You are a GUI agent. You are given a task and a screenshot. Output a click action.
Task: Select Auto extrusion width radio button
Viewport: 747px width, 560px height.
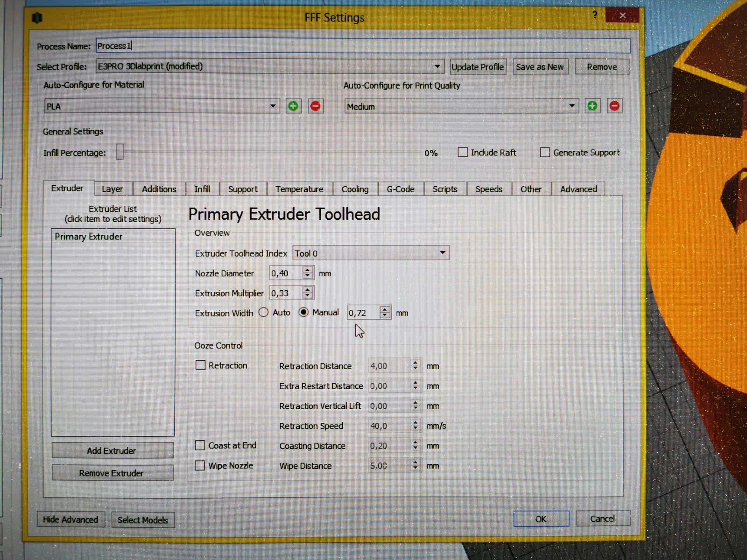click(264, 312)
